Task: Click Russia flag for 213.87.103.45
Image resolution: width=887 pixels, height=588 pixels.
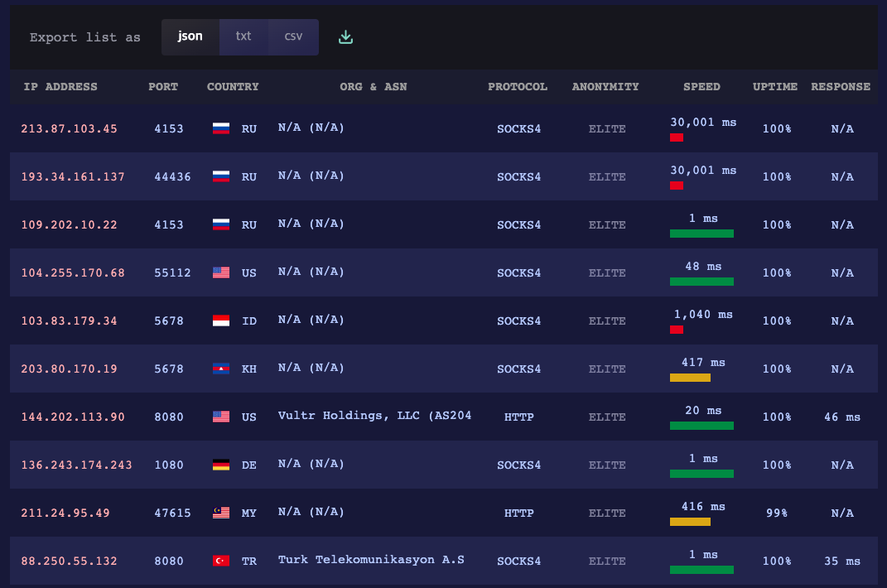Action: 221,128
